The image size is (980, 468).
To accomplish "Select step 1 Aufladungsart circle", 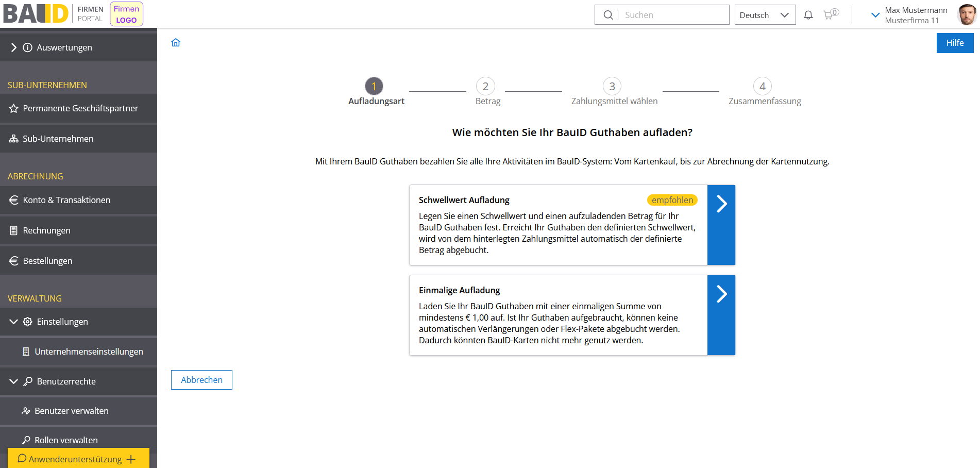I will tap(374, 86).
